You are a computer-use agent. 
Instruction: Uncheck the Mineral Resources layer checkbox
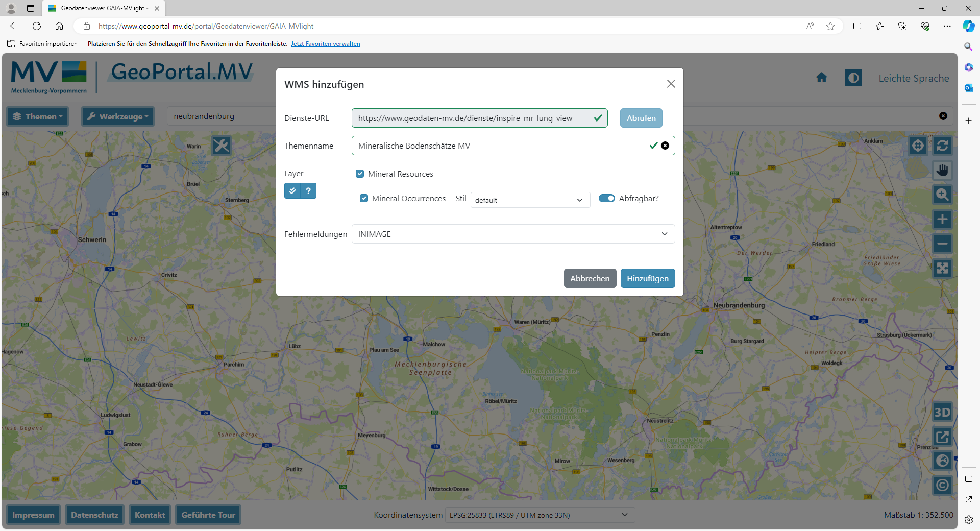360,174
